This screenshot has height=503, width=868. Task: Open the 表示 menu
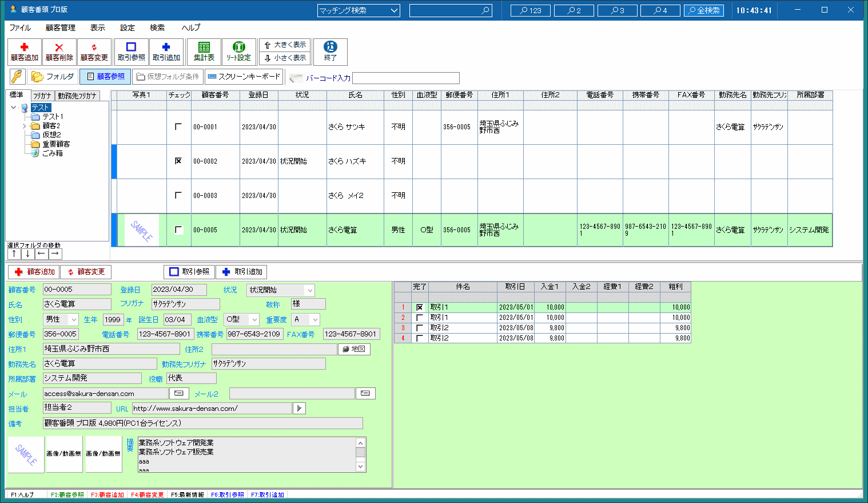(x=98, y=27)
